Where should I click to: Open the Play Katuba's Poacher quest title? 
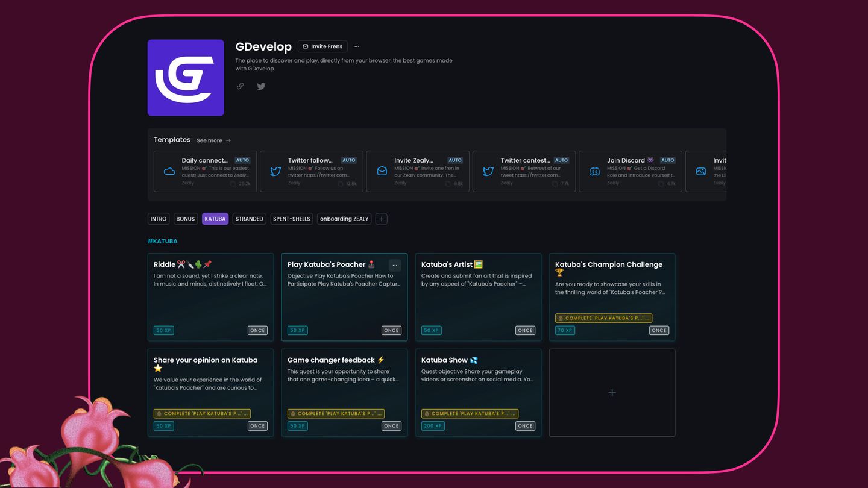click(332, 264)
